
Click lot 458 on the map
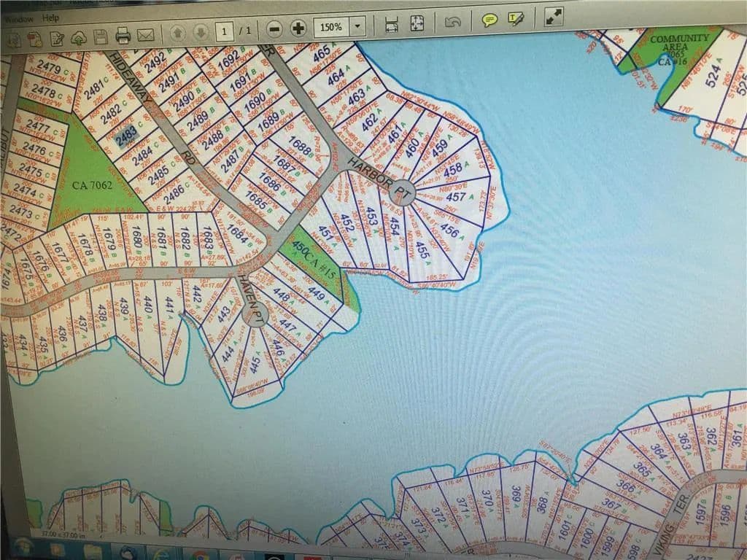(453, 168)
